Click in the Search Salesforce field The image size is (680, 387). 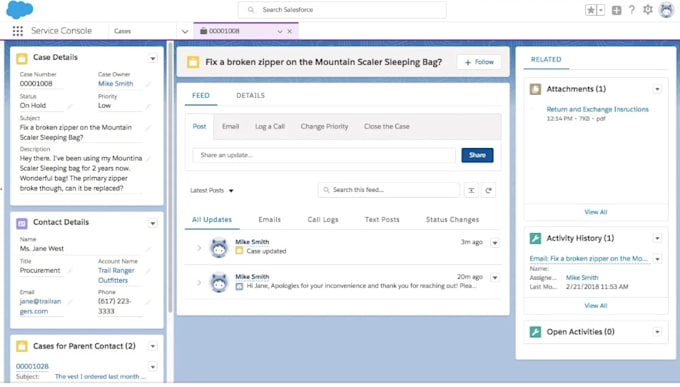tap(342, 10)
